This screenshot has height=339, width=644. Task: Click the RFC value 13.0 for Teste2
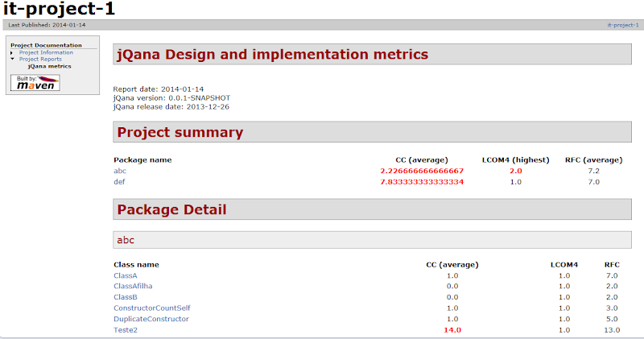[x=612, y=330]
